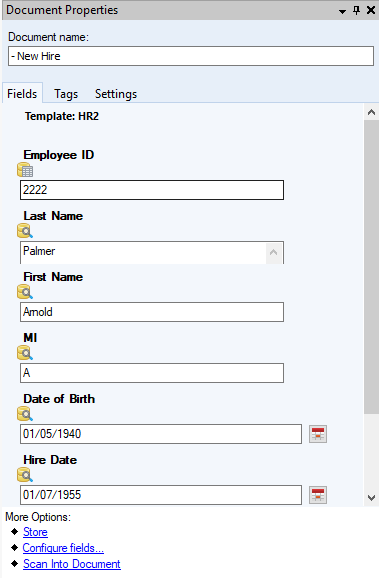Click the Date of Birth lookup icon
The image size is (379, 578).
(25, 414)
